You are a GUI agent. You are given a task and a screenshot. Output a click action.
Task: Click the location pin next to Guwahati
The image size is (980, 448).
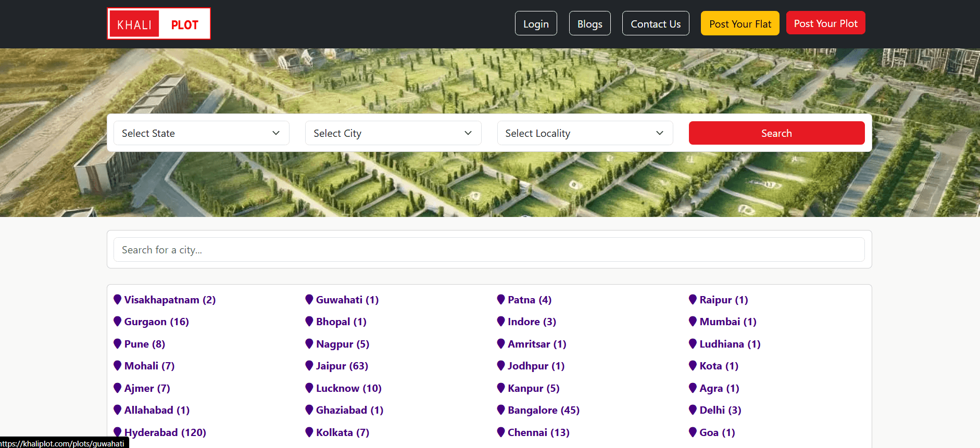pyautogui.click(x=309, y=299)
